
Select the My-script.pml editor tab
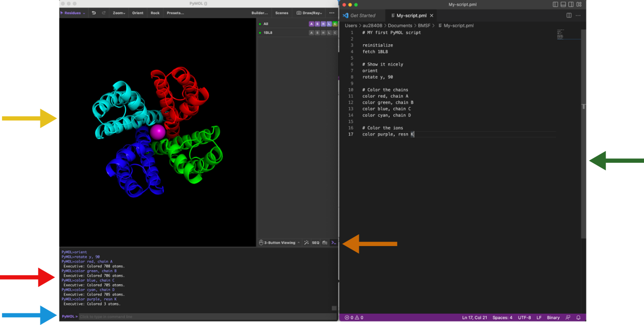(x=411, y=16)
